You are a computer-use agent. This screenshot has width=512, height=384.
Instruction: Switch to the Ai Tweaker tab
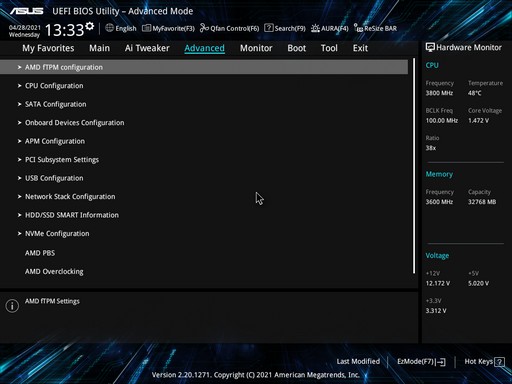[147, 48]
